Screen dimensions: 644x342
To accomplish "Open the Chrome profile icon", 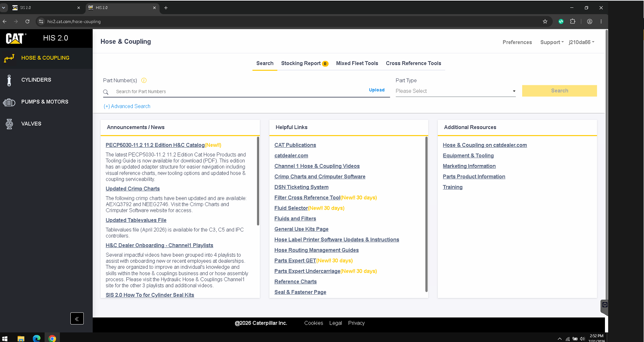I will pos(590,21).
